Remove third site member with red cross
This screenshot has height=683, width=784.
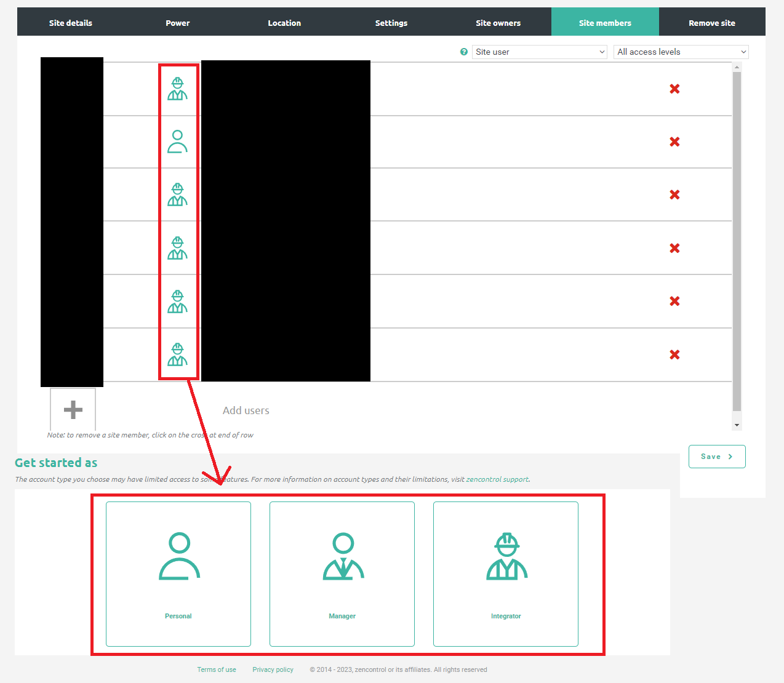pos(674,194)
